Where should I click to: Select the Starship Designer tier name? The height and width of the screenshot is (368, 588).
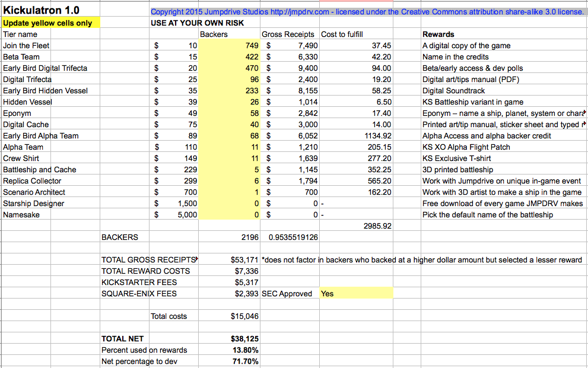pyautogui.click(x=34, y=204)
